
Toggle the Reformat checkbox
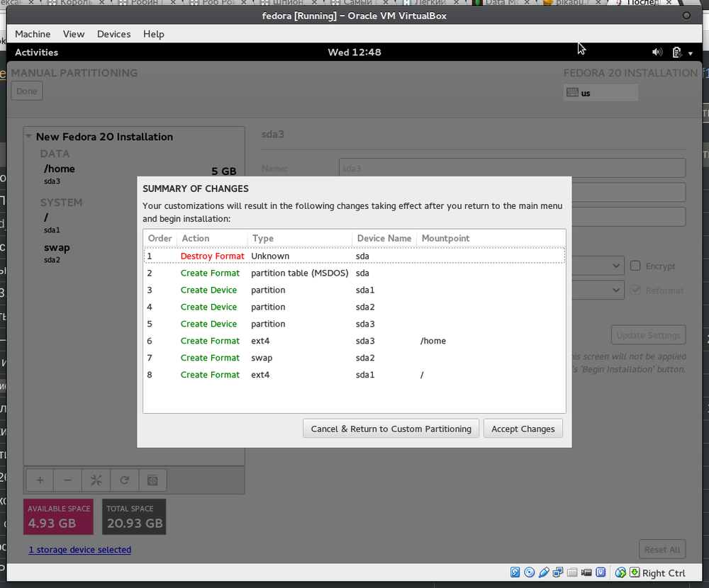pos(635,290)
